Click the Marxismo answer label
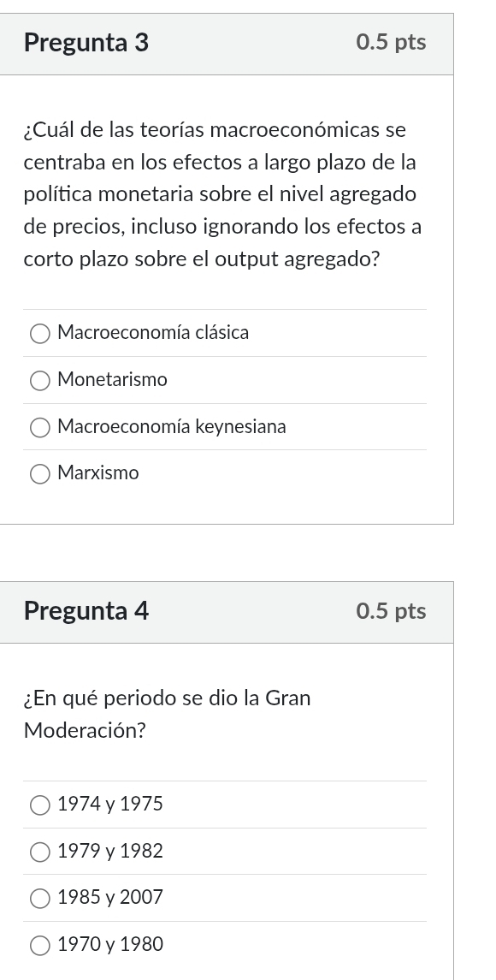This screenshot has height=980, width=496. [97, 472]
